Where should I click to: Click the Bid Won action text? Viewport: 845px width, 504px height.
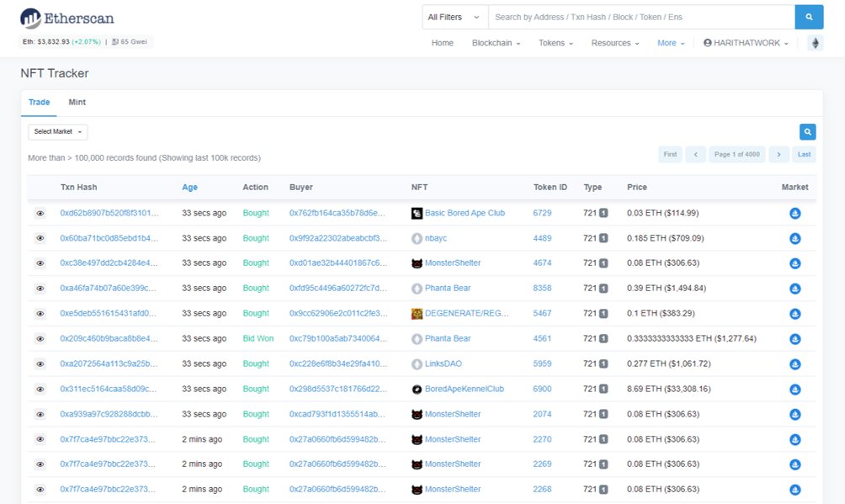point(258,338)
